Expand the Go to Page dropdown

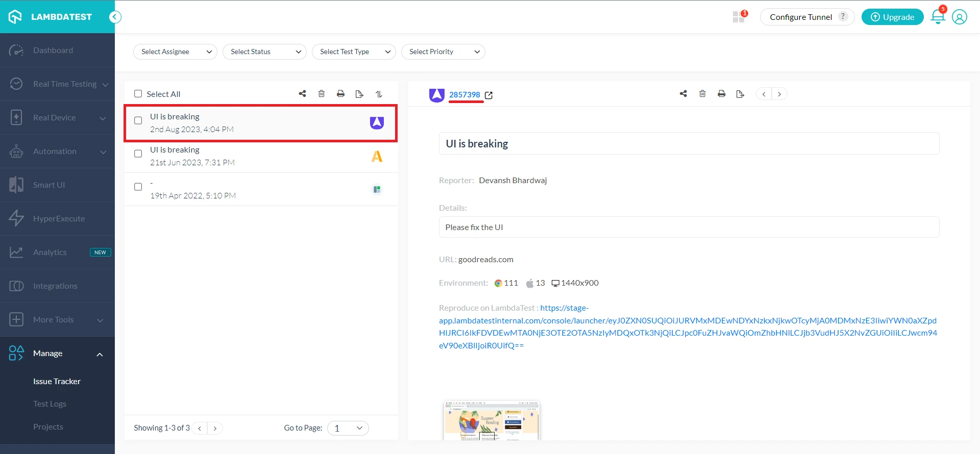pyautogui.click(x=348, y=428)
